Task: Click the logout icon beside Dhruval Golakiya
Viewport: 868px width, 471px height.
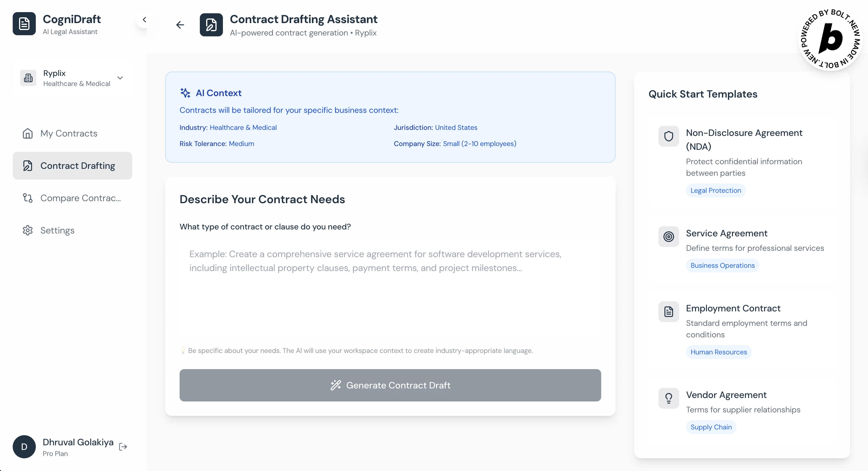Action: (123, 447)
